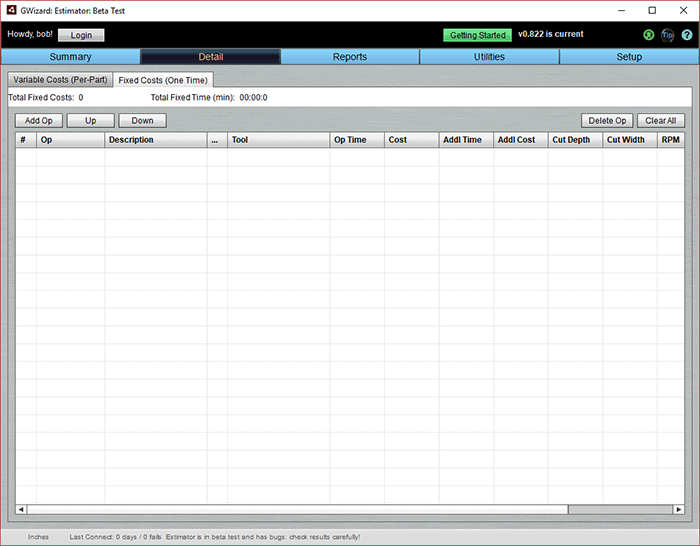
Task: Select Fixed Costs (One Time) subtab
Action: [x=163, y=80]
